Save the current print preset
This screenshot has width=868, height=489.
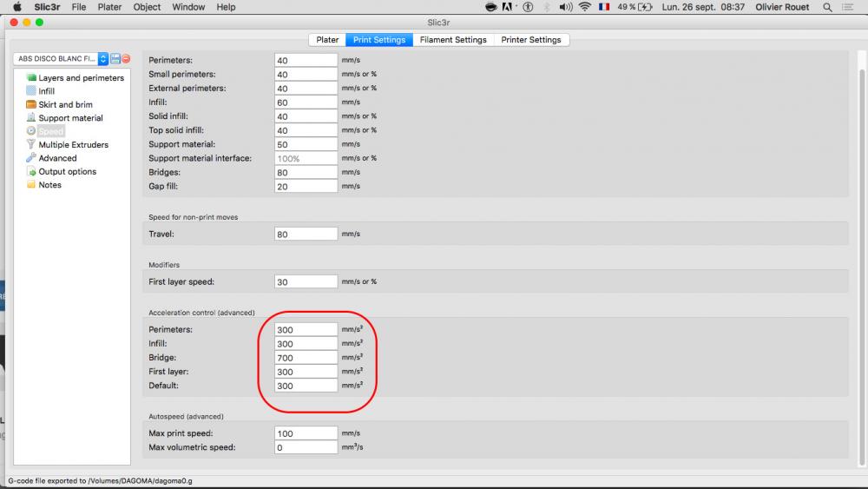[115, 59]
